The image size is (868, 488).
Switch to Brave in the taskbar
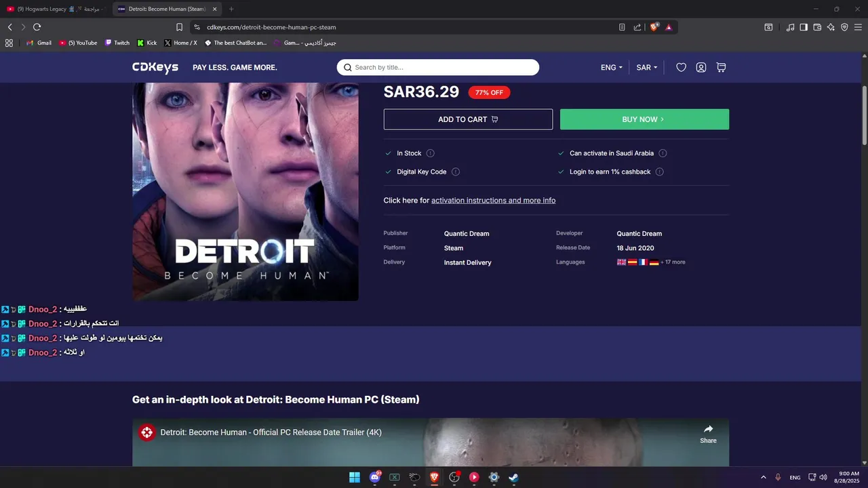tap(434, 477)
